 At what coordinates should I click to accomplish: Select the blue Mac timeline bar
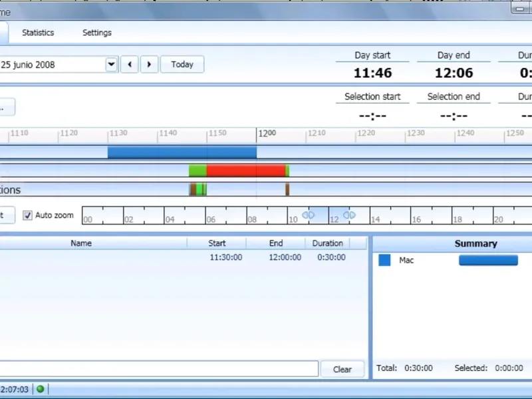(x=182, y=152)
